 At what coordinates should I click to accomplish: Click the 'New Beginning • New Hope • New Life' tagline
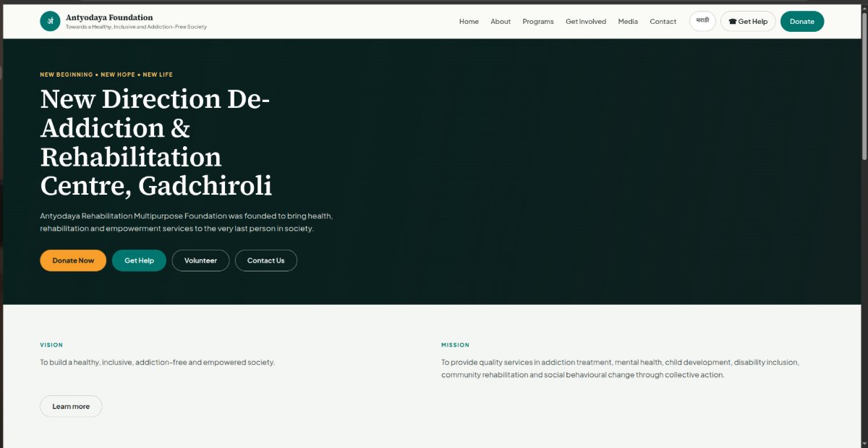(x=106, y=75)
